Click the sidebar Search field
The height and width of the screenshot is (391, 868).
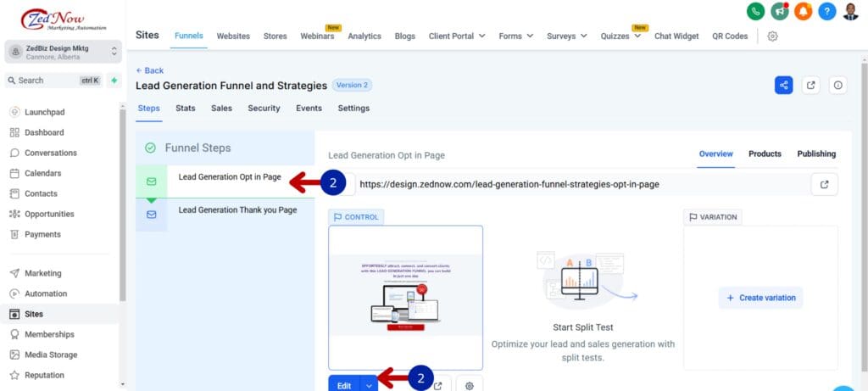pyautogui.click(x=53, y=81)
